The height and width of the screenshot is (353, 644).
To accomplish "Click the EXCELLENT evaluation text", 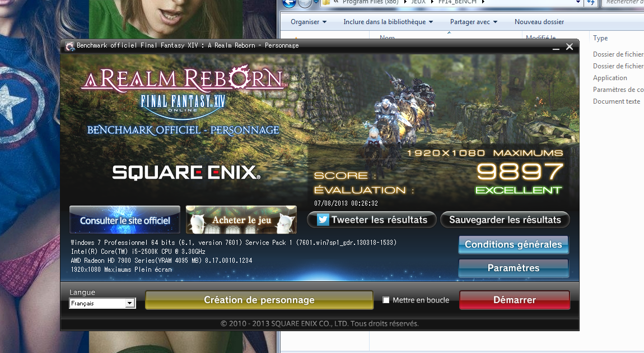I will [x=519, y=191].
